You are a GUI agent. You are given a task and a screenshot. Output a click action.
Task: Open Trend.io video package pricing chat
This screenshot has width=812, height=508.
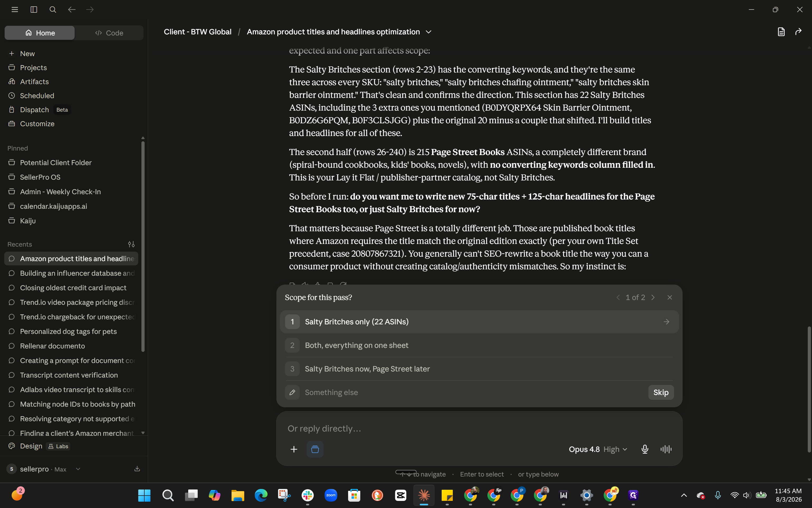pos(71,302)
